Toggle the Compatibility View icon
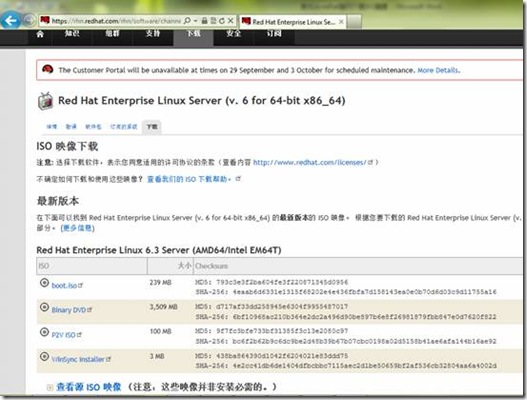 [x=213, y=21]
